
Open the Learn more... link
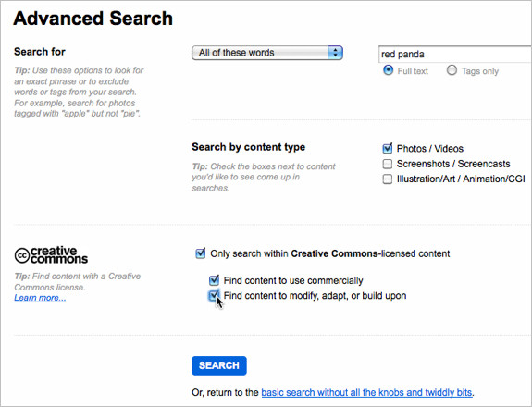coord(40,298)
